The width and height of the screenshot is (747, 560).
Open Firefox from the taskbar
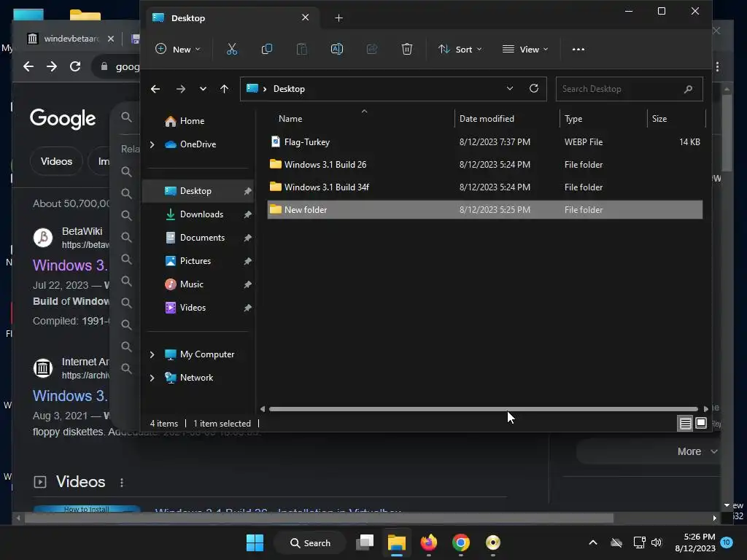[x=429, y=542]
